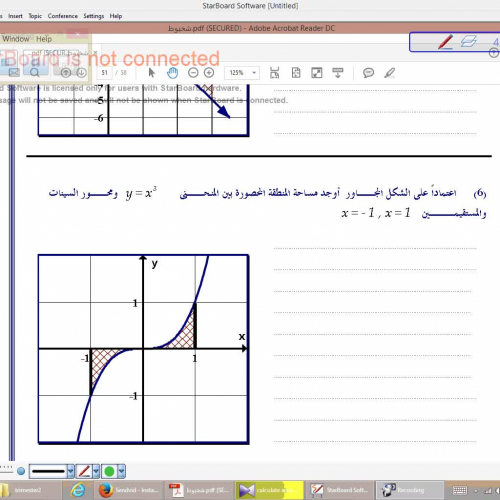
Task: Click the red pen style button
Action: [84, 471]
